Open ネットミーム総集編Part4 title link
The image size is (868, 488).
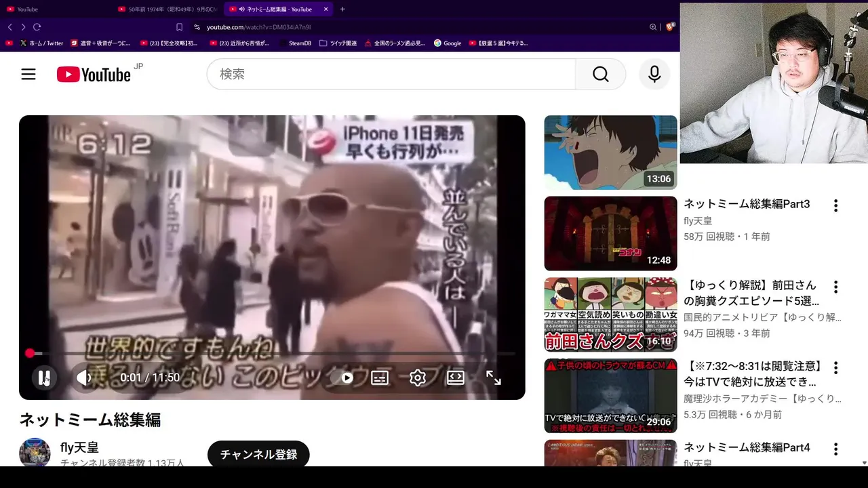(747, 447)
